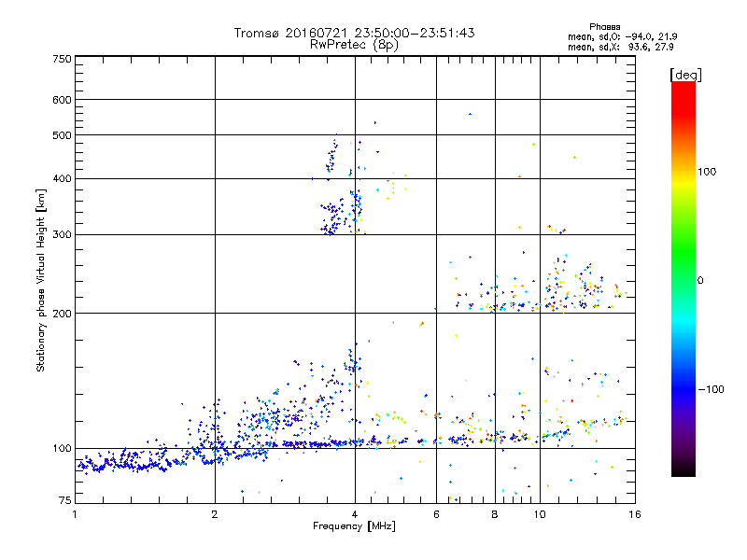Image resolution: width=747 pixels, height=560 pixels.
Task: Click the y-axis tick label '400'
Action: pyautogui.click(x=62, y=178)
